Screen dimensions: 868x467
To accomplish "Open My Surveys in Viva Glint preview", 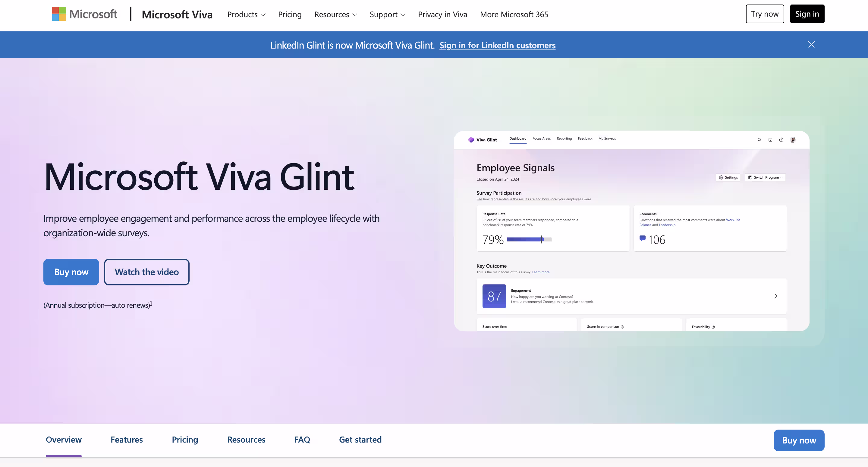I will coord(607,138).
